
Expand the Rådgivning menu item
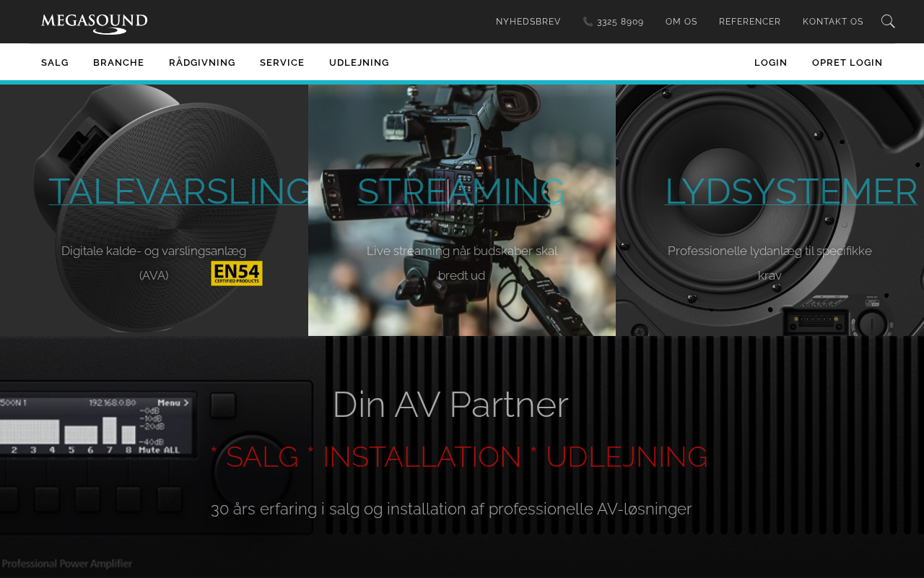click(202, 63)
